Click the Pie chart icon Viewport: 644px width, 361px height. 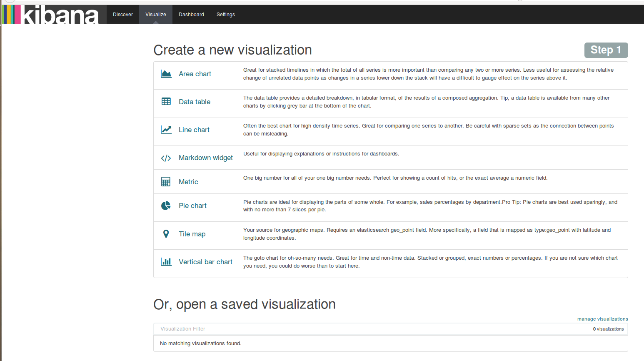(166, 206)
